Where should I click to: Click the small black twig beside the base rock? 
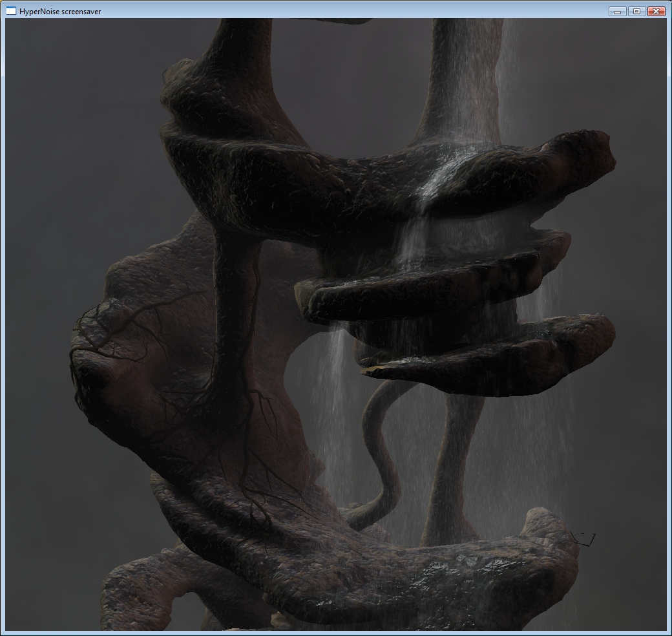[583, 539]
